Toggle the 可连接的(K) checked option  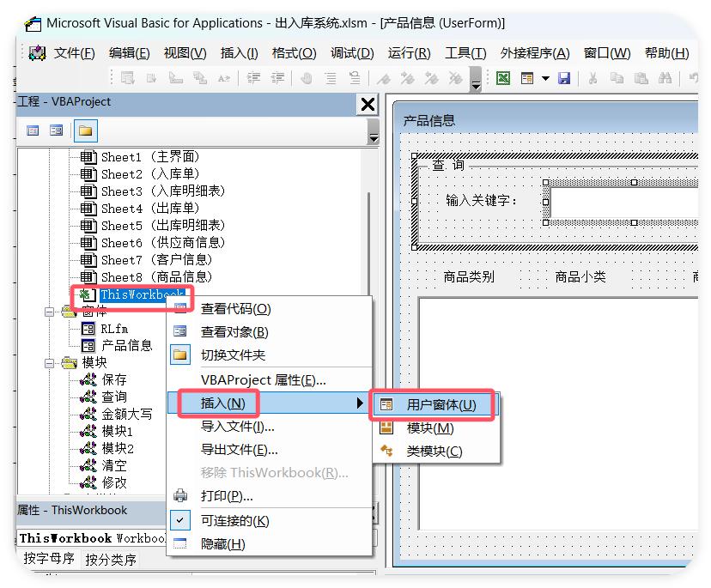(x=270, y=521)
